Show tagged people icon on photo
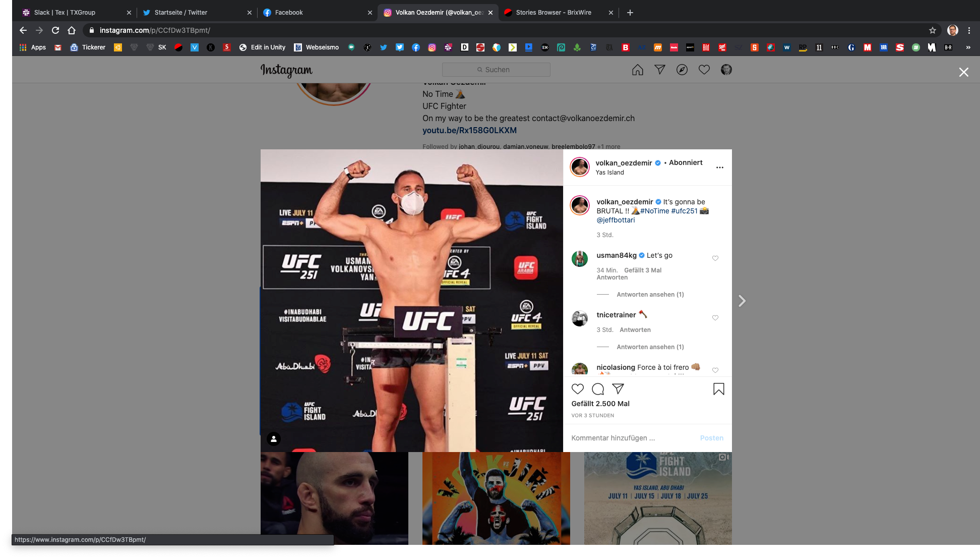 [274, 439]
